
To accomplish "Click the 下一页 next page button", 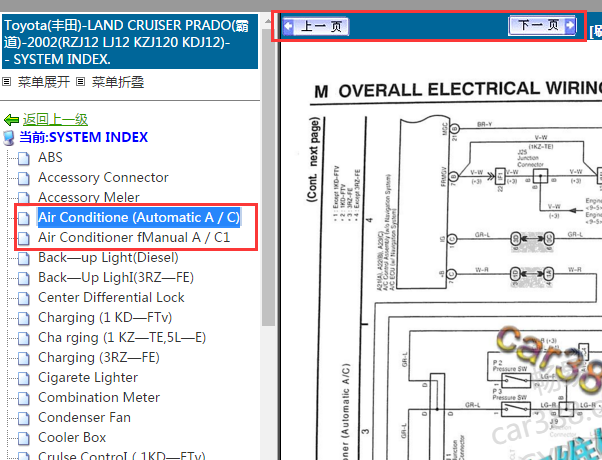I will [x=542, y=25].
